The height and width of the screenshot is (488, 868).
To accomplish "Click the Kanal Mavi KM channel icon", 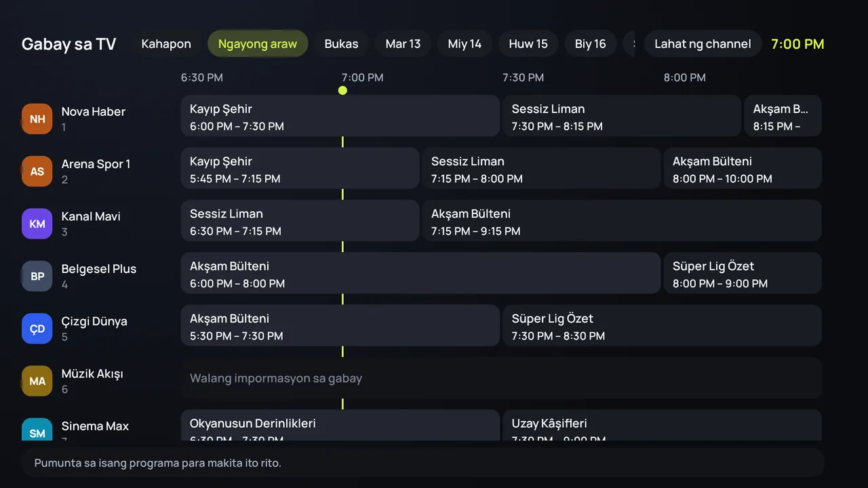I will tap(37, 224).
